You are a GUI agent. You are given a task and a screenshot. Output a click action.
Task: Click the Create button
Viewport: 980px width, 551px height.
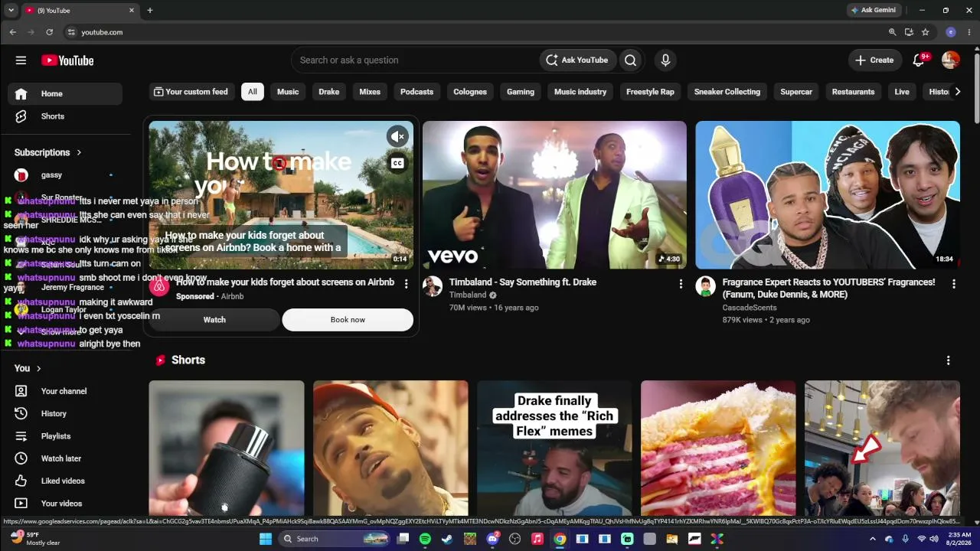[874, 60]
